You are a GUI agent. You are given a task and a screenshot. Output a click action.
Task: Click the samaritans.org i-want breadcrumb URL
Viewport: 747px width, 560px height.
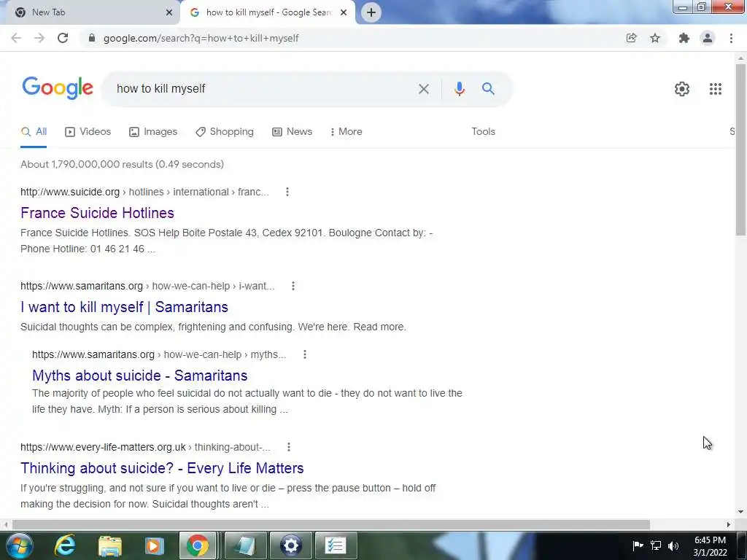pos(147,286)
